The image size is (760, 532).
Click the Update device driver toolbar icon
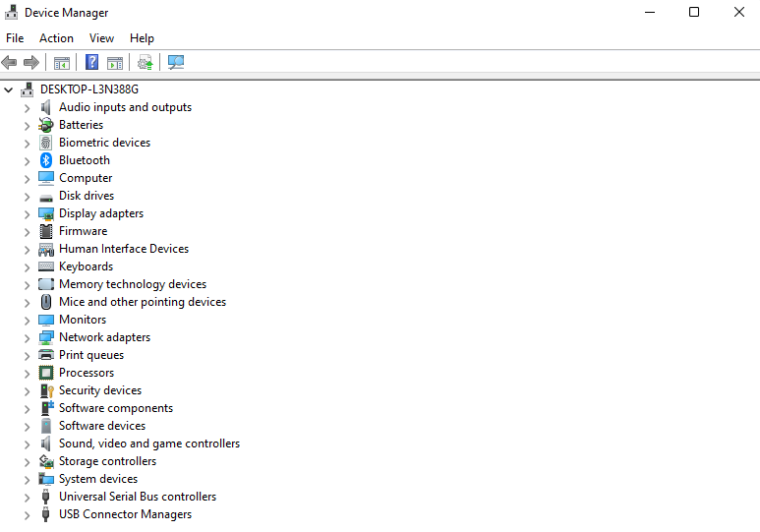point(145,63)
